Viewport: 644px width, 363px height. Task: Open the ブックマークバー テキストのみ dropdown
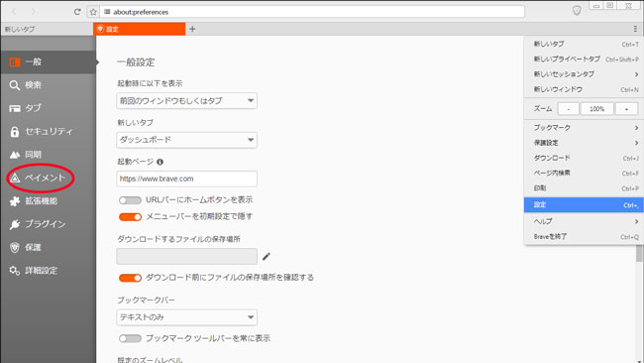pyautogui.click(x=187, y=317)
